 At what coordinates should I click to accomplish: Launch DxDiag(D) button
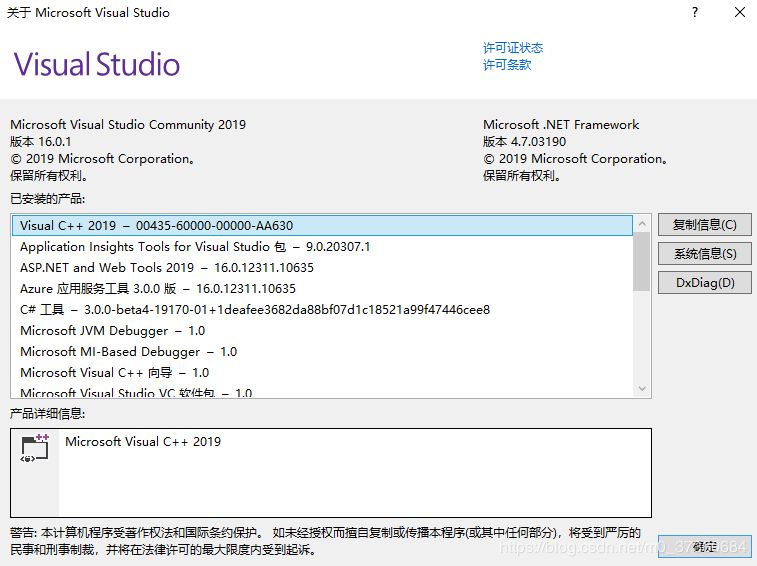[x=704, y=283]
